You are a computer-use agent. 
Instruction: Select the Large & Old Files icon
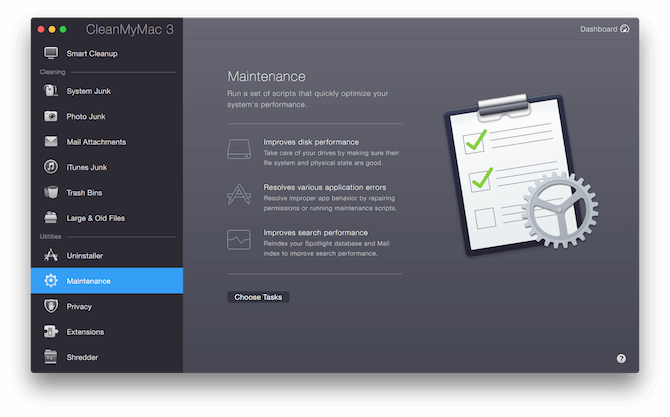click(51, 217)
